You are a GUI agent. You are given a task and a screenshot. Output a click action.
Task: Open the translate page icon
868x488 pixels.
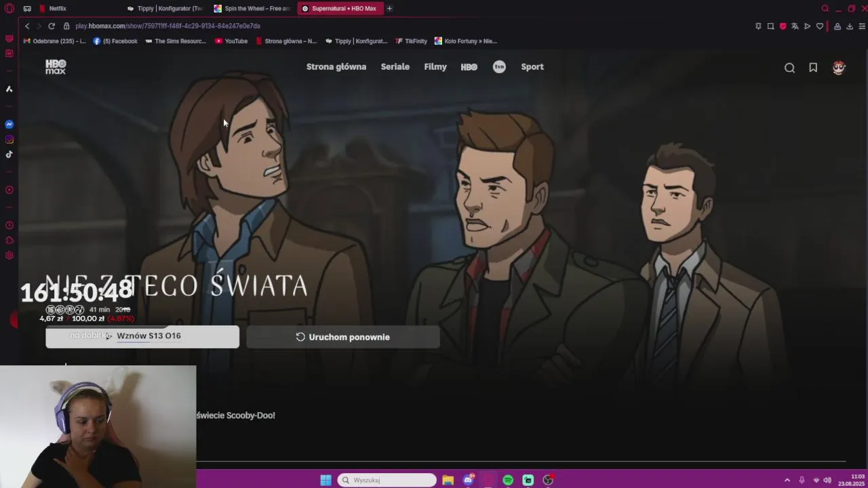(x=795, y=26)
